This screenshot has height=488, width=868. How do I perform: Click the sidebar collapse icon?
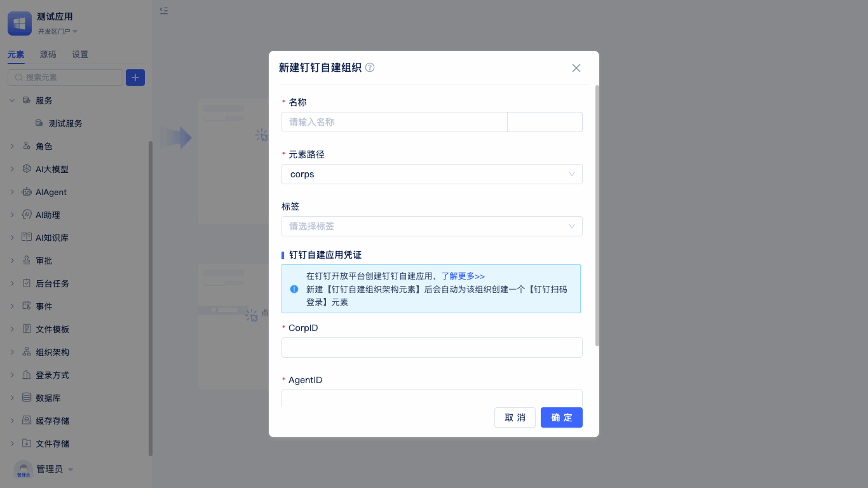[164, 10]
